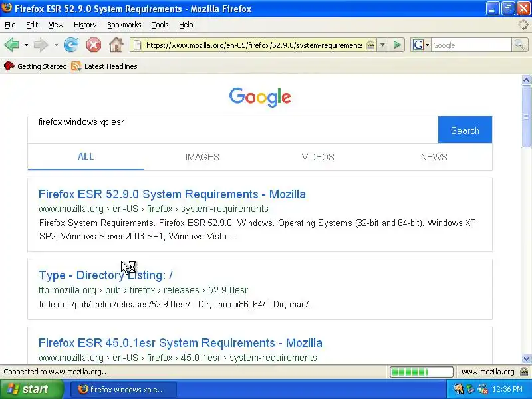The height and width of the screenshot is (399, 532).
Task: Open the History menu
Action: 85,25
